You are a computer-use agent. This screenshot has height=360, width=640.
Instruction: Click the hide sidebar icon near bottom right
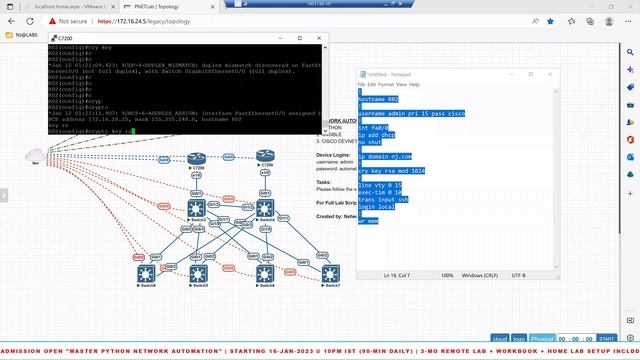pos(630,320)
